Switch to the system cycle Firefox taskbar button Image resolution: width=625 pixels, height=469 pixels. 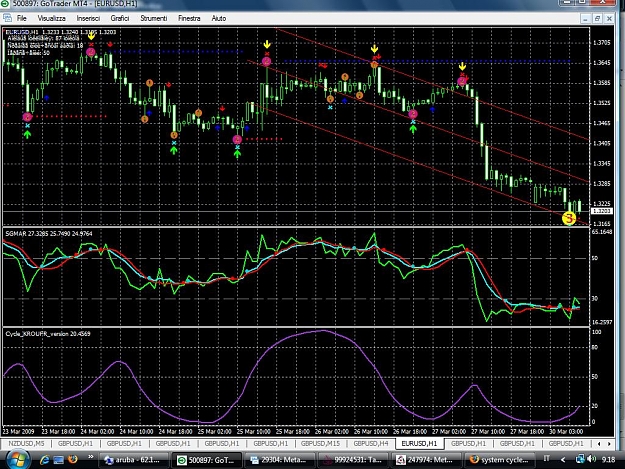[x=499, y=460]
